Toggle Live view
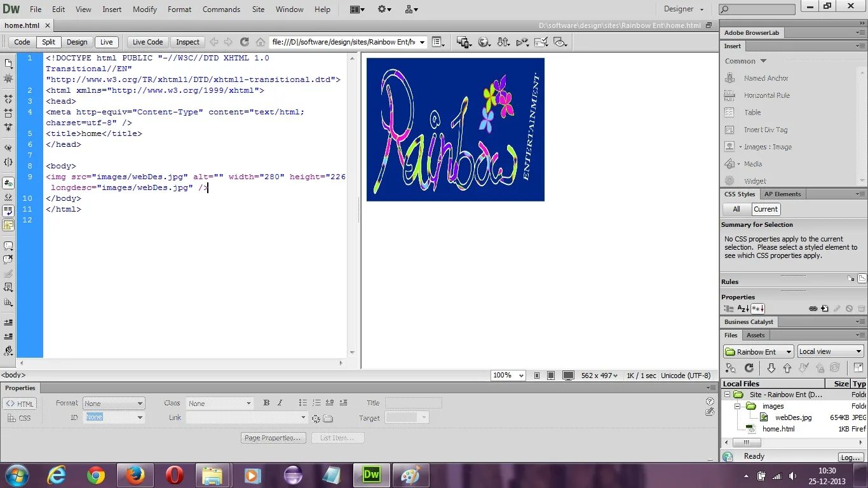 point(107,42)
